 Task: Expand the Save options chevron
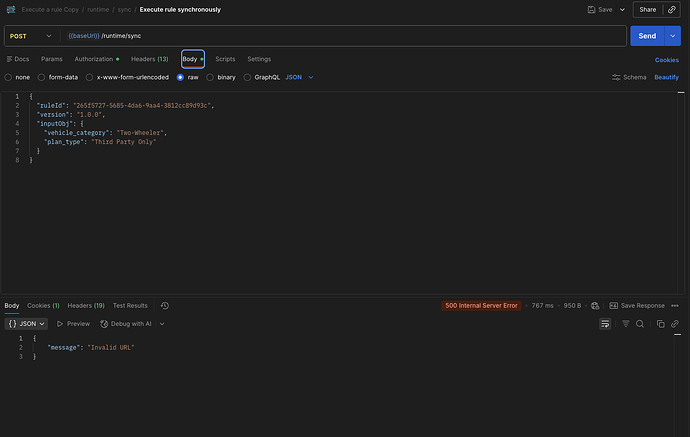click(622, 10)
